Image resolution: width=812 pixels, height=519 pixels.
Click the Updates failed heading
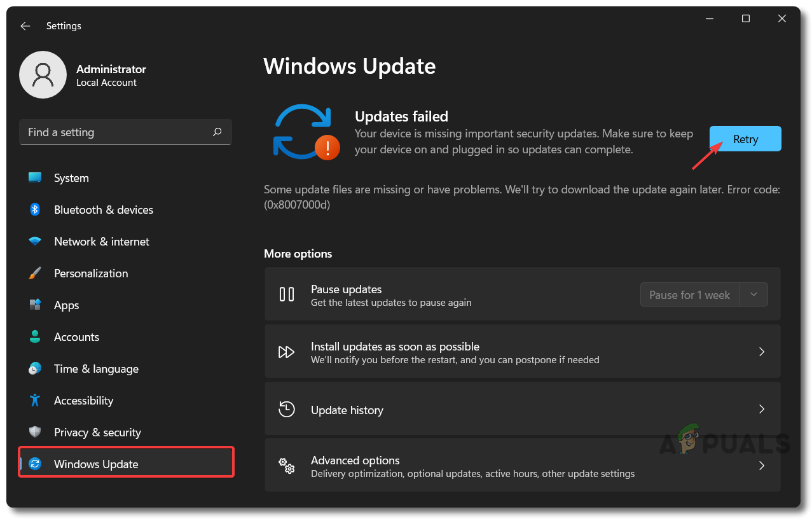pos(401,116)
